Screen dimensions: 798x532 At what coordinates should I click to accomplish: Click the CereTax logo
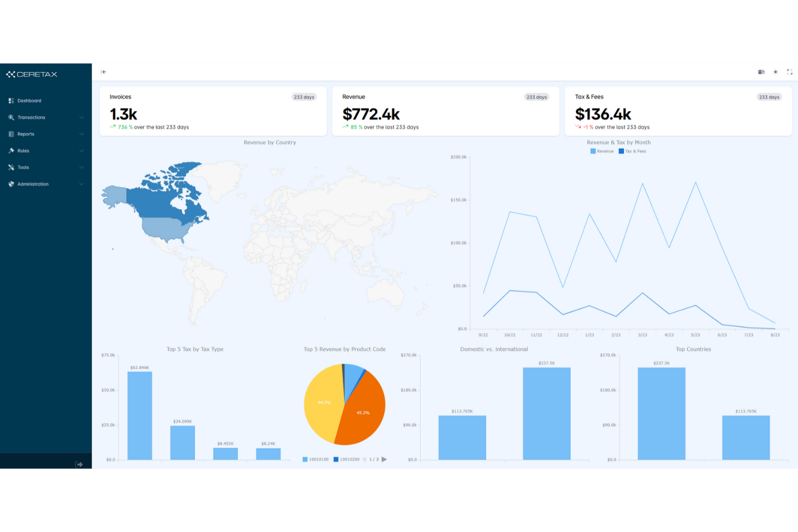32,74
